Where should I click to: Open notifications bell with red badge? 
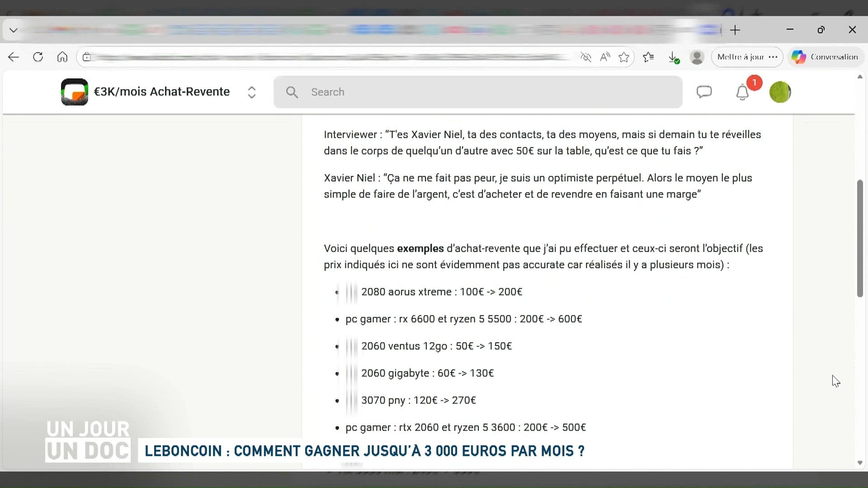(x=743, y=92)
